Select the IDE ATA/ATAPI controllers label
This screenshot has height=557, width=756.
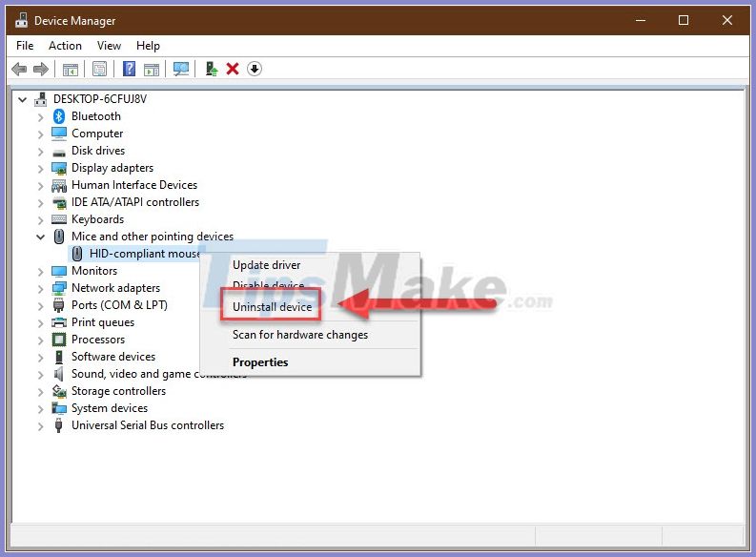[135, 202]
